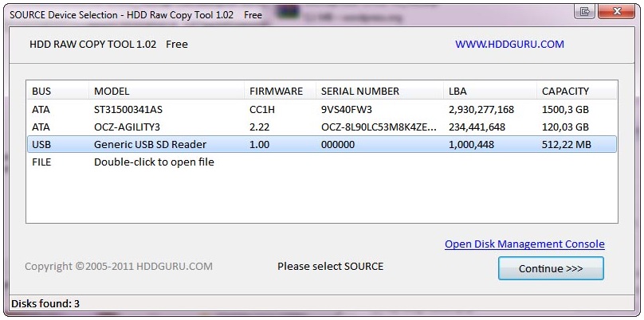
Task: Select Double-click to open file entry
Action: (154, 162)
